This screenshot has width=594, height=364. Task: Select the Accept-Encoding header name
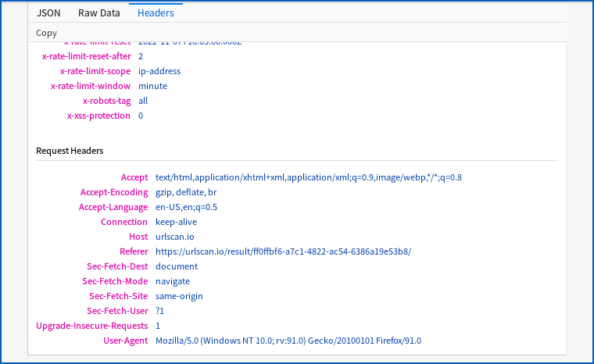[114, 192]
